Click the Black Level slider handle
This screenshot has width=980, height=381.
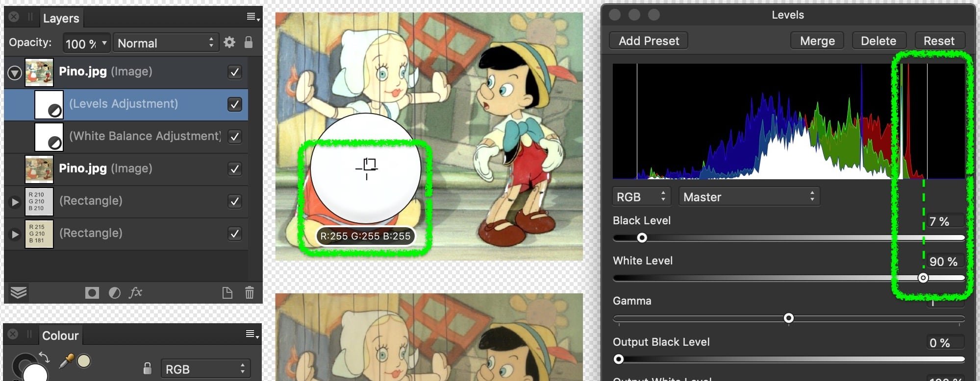[x=642, y=238]
